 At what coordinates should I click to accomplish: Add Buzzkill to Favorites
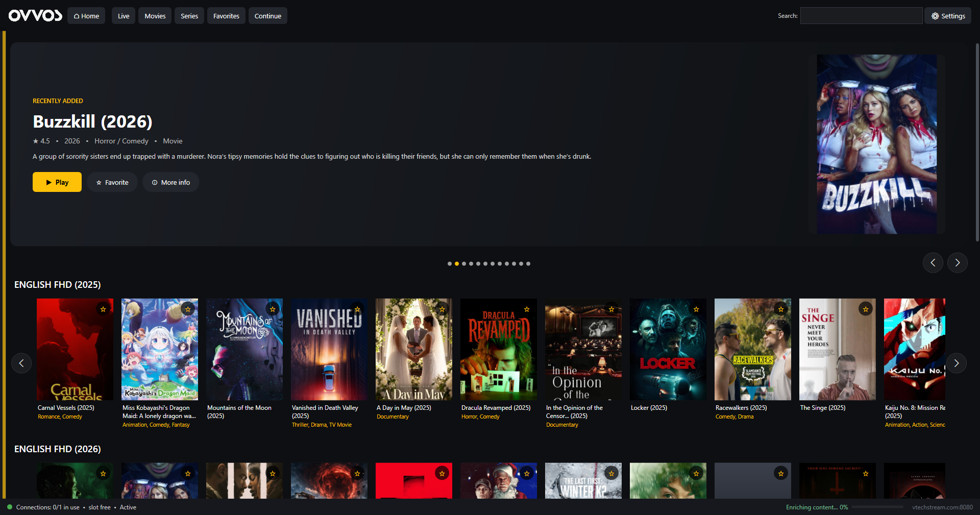pos(112,182)
